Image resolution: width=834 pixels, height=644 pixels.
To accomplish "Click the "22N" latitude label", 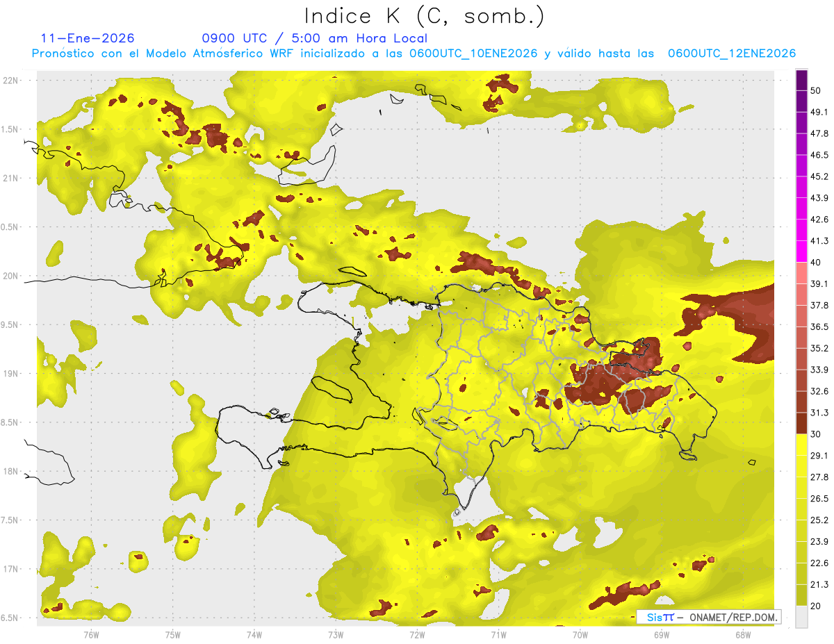I will 11,80.
